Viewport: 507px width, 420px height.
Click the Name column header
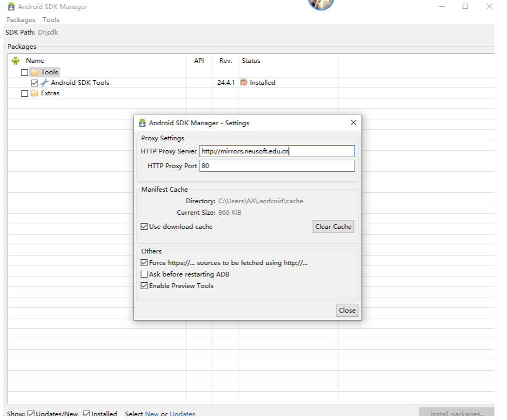[35, 60]
